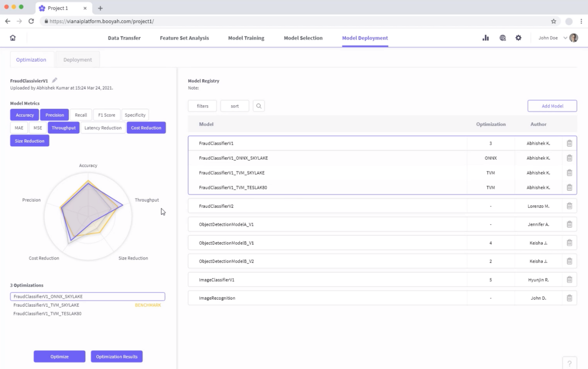Open the filters dropdown
Viewport: 588px width, 369px height.
point(202,106)
